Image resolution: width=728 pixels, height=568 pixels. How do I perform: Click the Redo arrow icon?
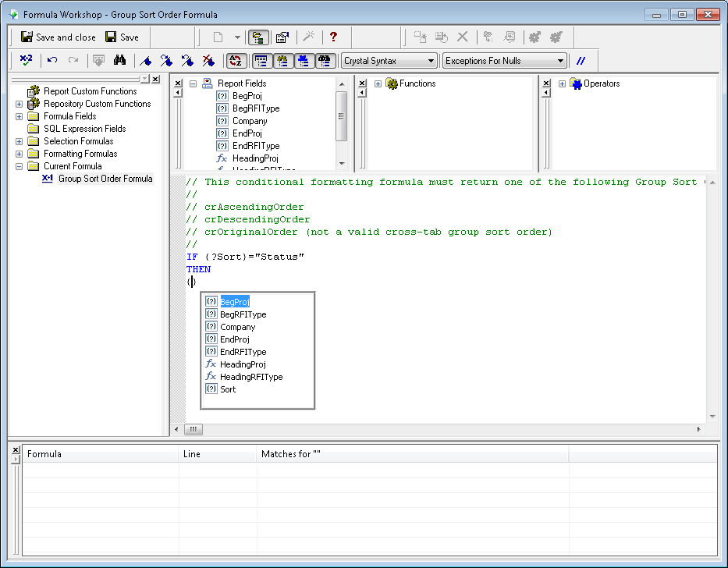tap(73, 60)
